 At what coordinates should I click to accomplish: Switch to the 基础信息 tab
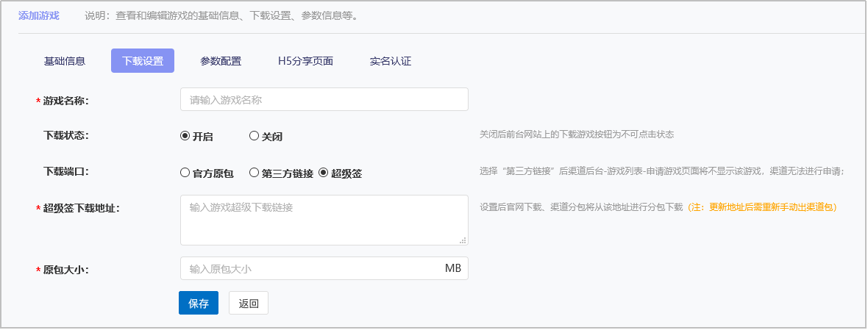click(64, 61)
